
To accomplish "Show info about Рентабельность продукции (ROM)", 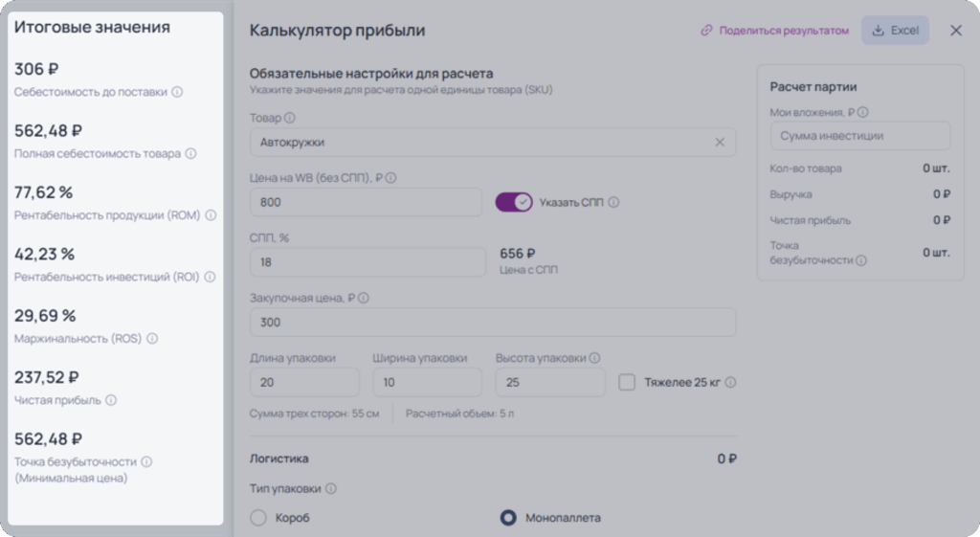I will [211, 215].
